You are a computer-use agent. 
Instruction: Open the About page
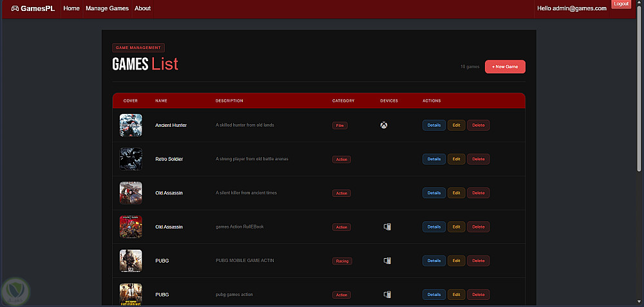(x=142, y=8)
